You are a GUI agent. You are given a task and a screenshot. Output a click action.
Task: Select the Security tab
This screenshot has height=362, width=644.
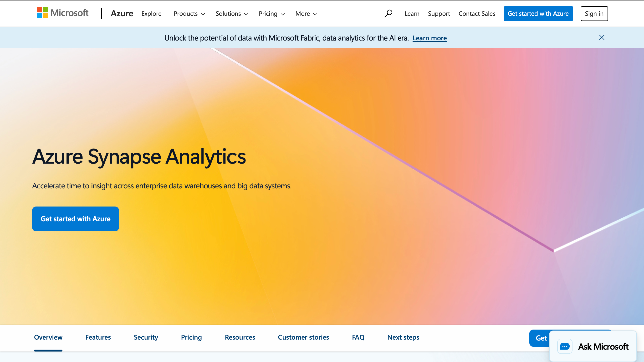pos(146,337)
